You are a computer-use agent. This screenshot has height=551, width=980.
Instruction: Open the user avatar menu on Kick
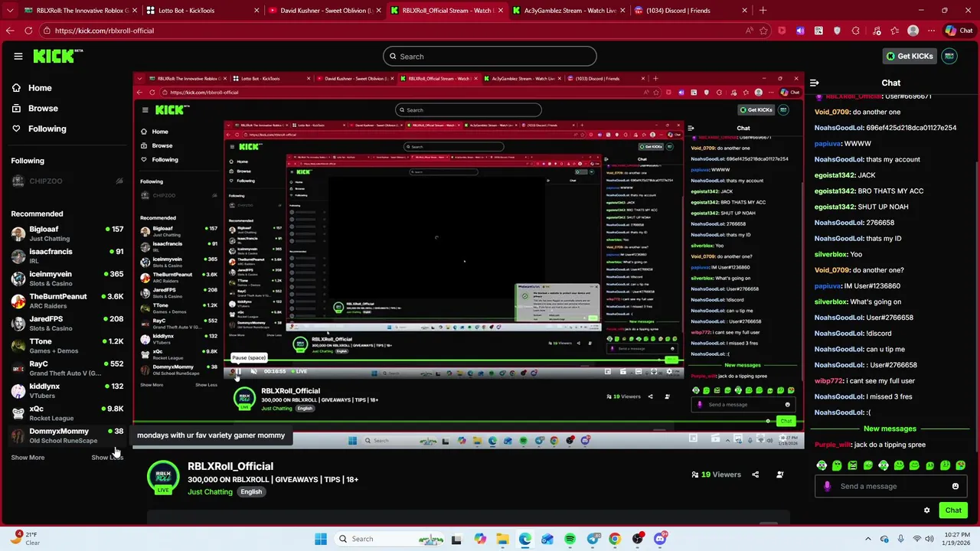pyautogui.click(x=949, y=56)
